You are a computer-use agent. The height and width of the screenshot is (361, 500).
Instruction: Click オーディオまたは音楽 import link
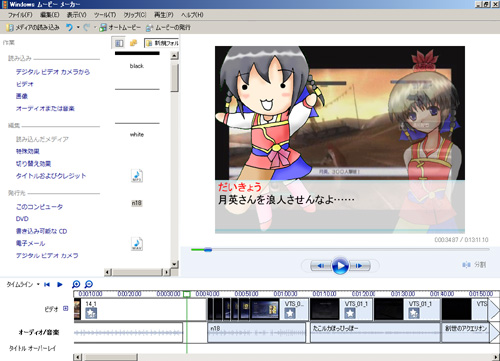(x=45, y=108)
